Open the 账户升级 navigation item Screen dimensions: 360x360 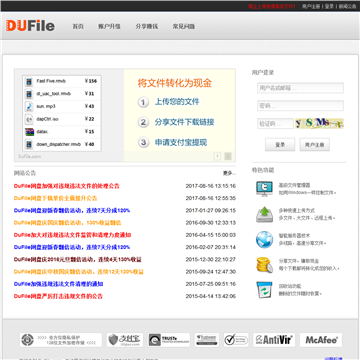109,27
